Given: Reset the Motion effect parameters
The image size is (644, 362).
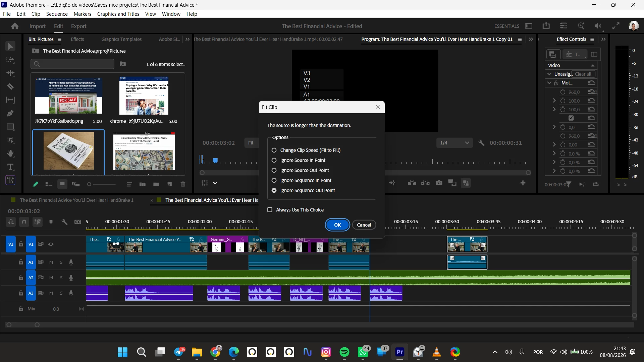Looking at the screenshot, I should click(591, 83).
